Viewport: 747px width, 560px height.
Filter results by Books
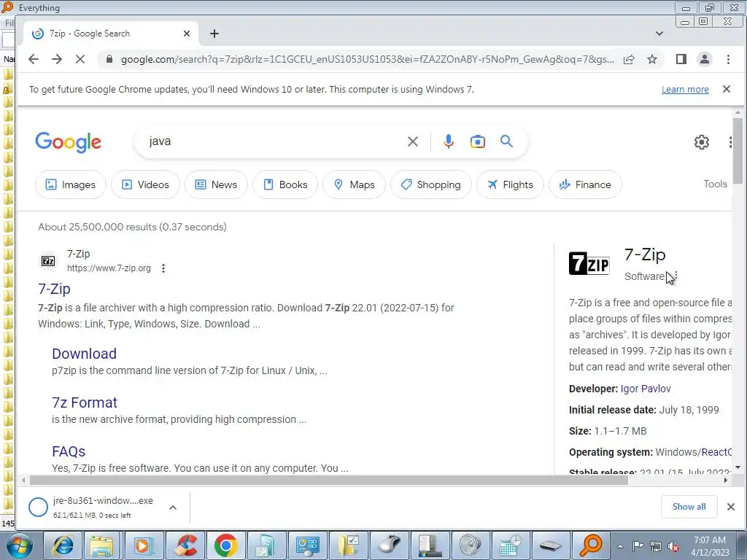point(285,184)
